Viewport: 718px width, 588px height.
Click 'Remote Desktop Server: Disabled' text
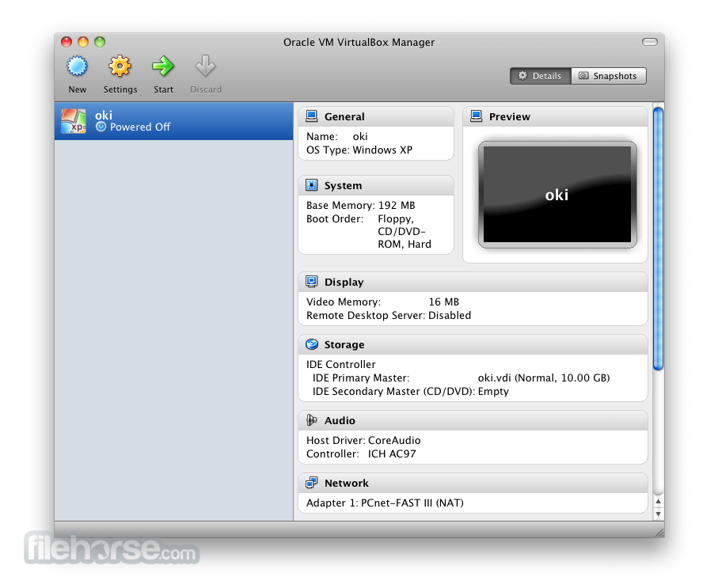[x=389, y=316]
